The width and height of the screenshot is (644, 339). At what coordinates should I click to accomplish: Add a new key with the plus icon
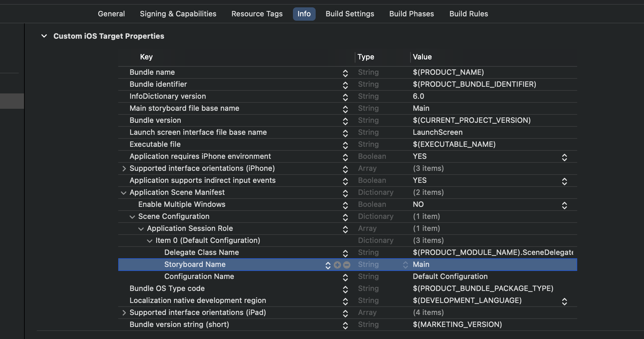pyautogui.click(x=337, y=265)
